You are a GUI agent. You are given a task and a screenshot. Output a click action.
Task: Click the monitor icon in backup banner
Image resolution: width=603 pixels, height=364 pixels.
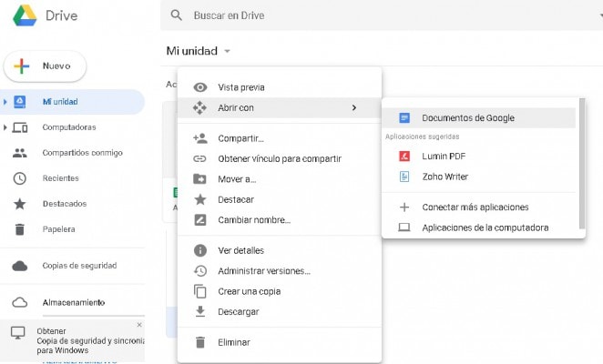[17, 332]
